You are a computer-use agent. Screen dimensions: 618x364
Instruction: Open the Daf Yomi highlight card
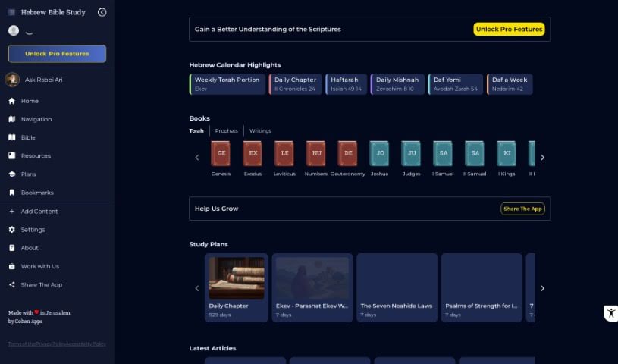point(455,83)
